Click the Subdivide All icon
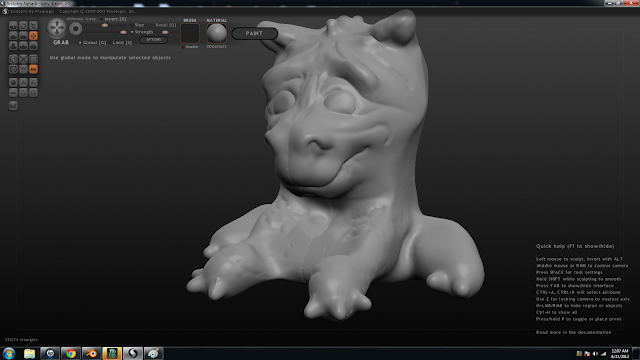Screen dimensions: 640x360 (33, 59)
